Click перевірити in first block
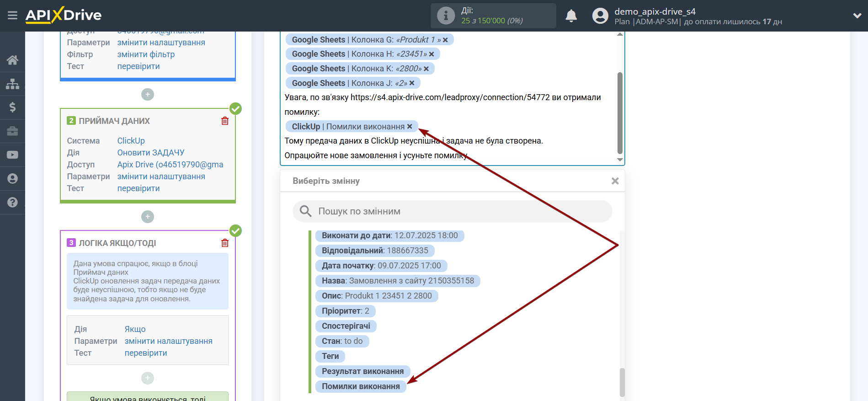Screen dimensions: 868x401 coord(138,66)
